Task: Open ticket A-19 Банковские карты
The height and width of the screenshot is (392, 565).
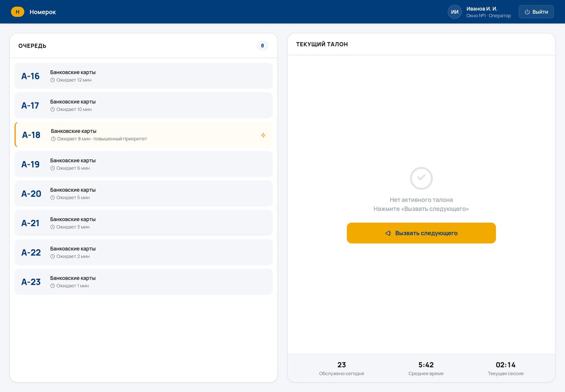Action: [144, 164]
